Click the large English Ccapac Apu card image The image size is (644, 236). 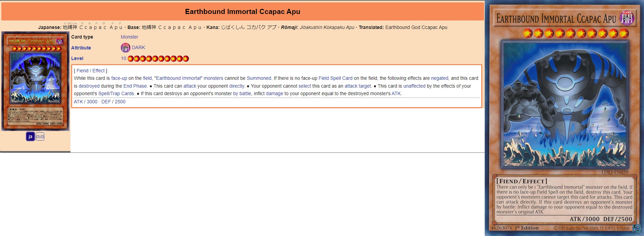tap(564, 118)
